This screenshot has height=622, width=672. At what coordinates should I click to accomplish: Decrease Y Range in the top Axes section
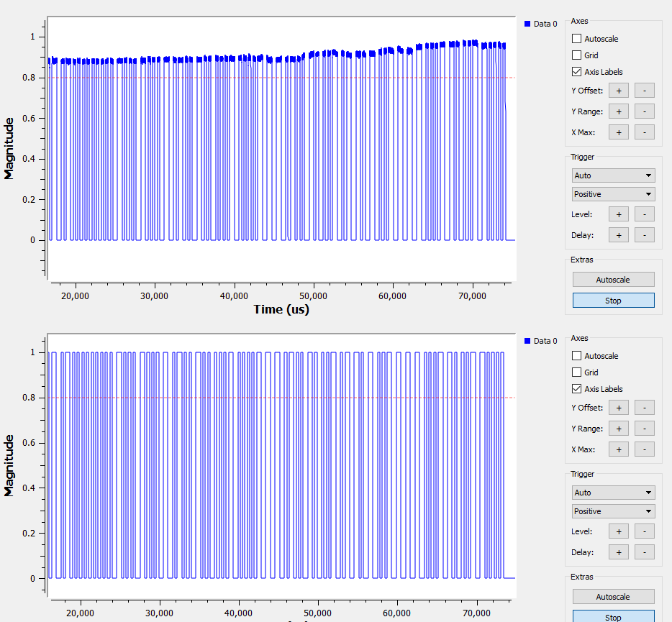644,111
